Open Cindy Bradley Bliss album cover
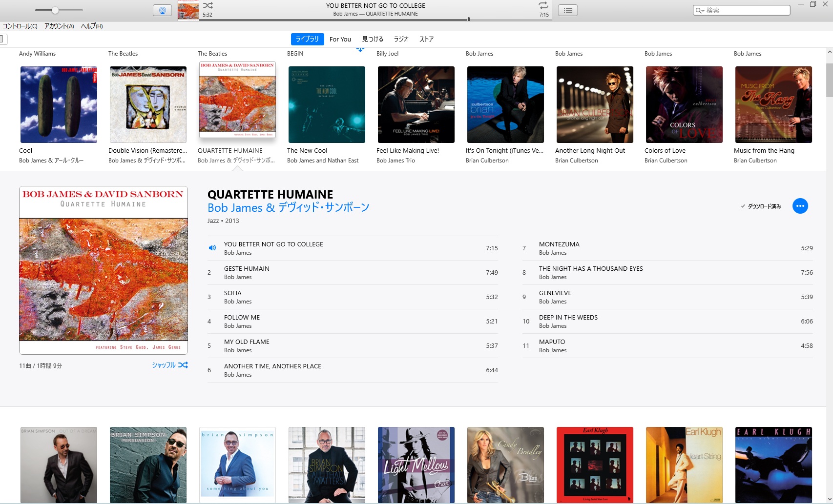Viewport: 833px width, 504px height. pyautogui.click(x=505, y=465)
